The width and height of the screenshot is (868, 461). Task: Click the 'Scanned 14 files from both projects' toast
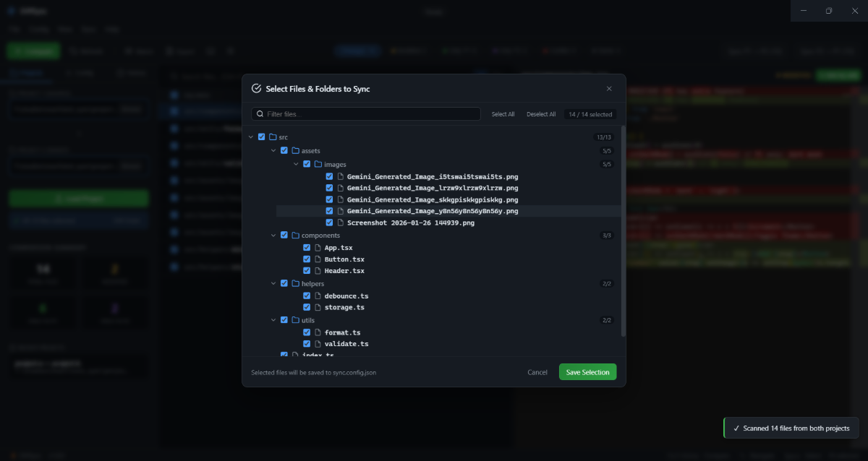[x=791, y=428]
